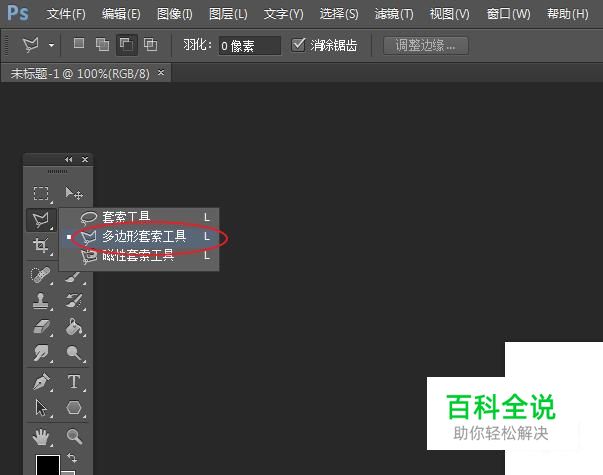Image resolution: width=603 pixels, height=475 pixels.
Task: Select the Eraser tool
Action: [x=41, y=327]
